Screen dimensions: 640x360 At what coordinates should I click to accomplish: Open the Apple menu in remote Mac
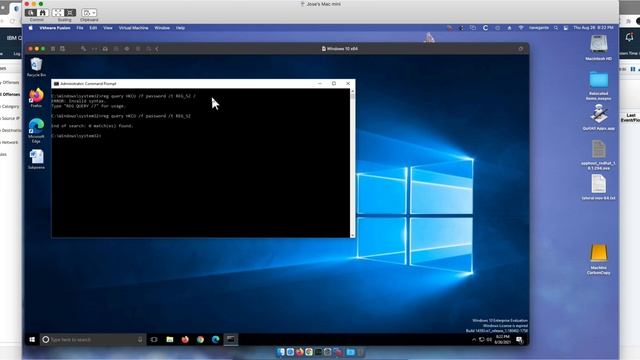coord(31,28)
